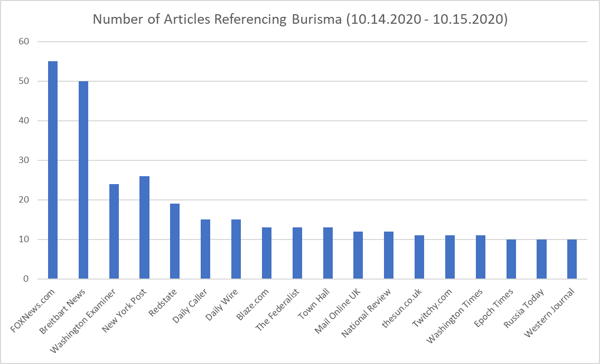Screen dimensions: 600x364
Task: Click the The Federalist axis label
Action: [x=278, y=310]
